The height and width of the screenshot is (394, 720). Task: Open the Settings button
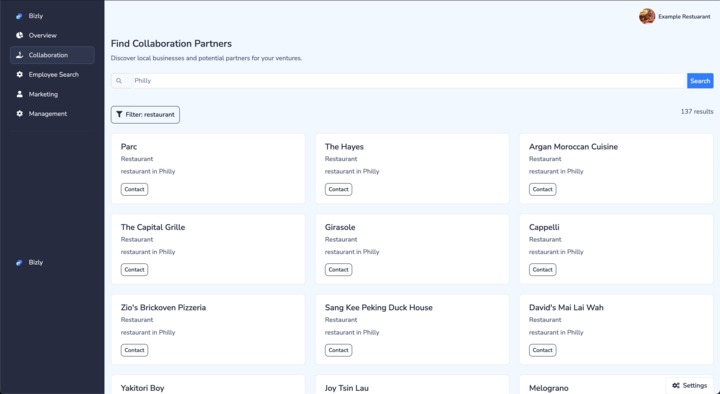689,386
